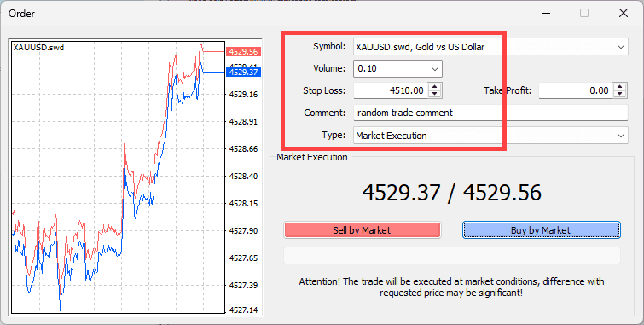Click the red 4529.56 ask price label
The height and width of the screenshot is (325, 644).
pyautogui.click(x=244, y=52)
